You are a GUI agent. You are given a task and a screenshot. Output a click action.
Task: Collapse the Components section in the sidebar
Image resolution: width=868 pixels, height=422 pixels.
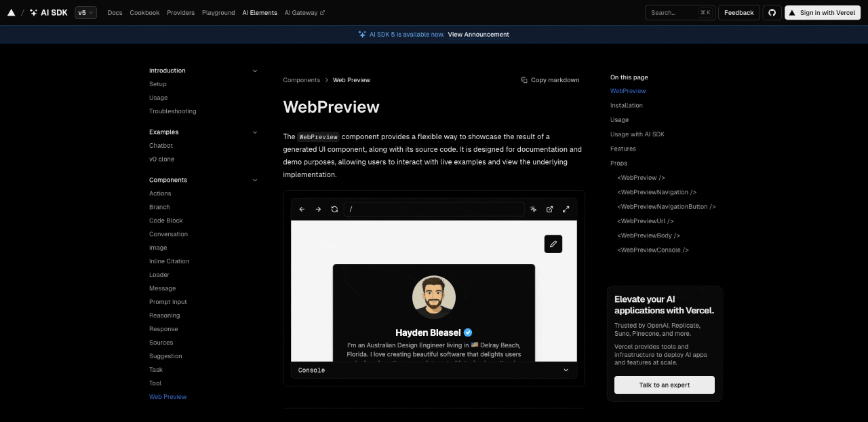(254, 180)
